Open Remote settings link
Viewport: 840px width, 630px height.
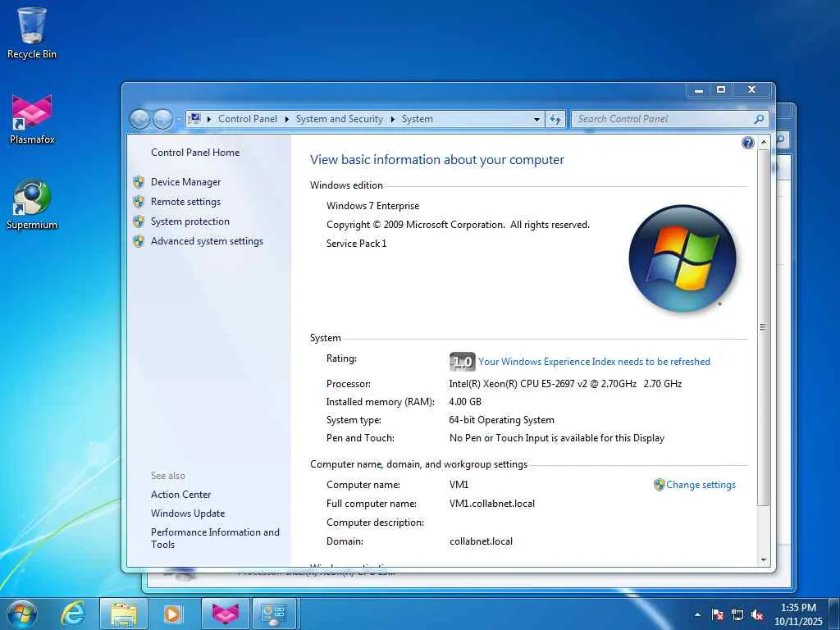[185, 202]
